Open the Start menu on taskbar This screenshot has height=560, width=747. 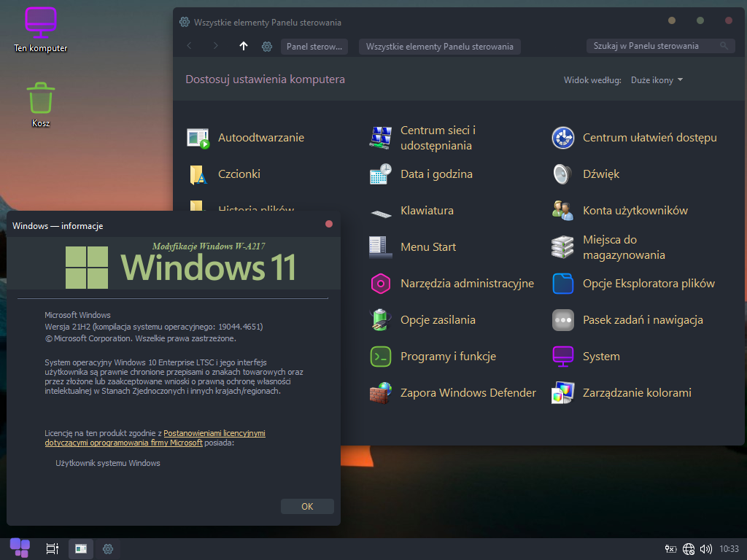click(x=20, y=548)
